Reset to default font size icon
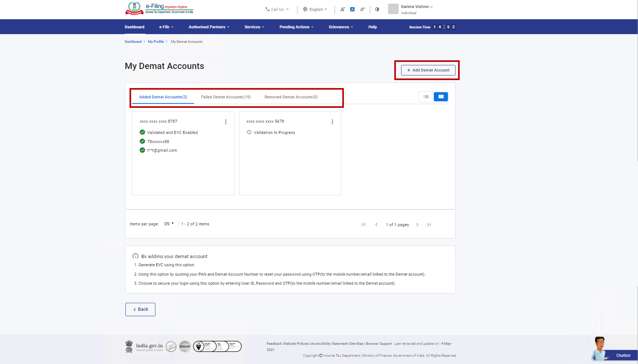Viewport: 638px width, 364px height. (x=352, y=9)
